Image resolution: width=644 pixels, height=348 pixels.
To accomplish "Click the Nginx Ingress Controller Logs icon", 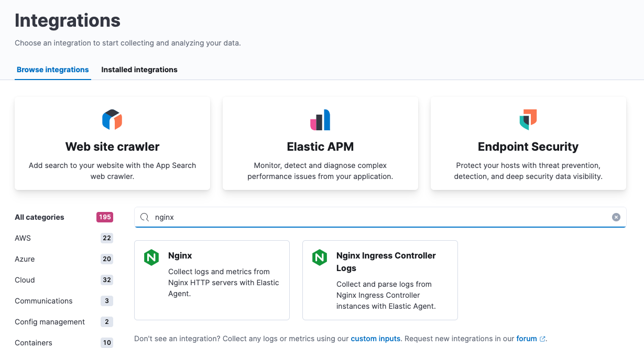I will [320, 257].
